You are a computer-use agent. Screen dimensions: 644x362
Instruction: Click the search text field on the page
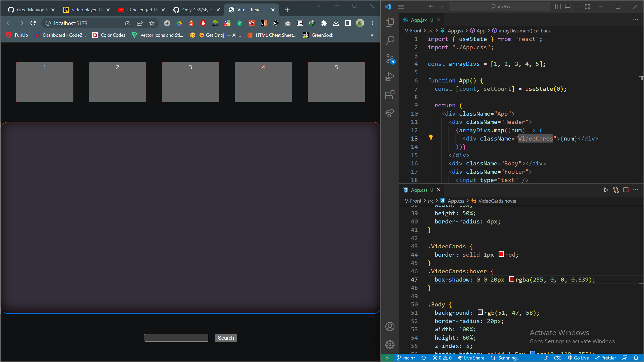176,338
